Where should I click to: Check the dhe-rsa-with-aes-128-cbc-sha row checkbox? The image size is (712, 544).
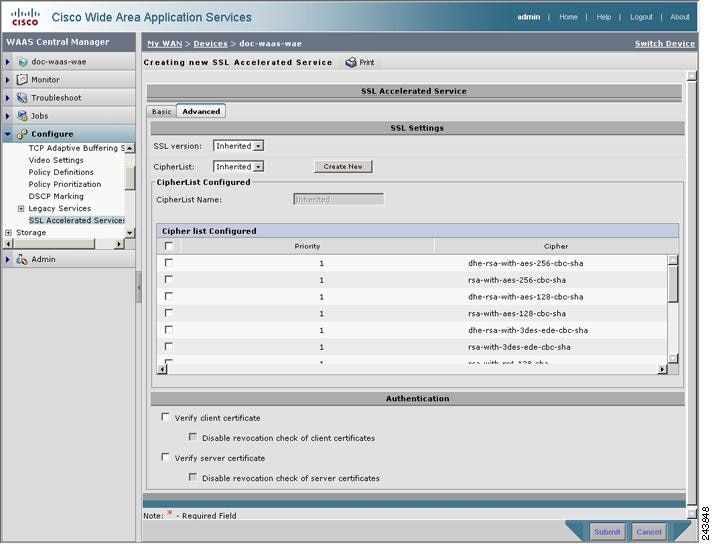[x=168, y=296]
